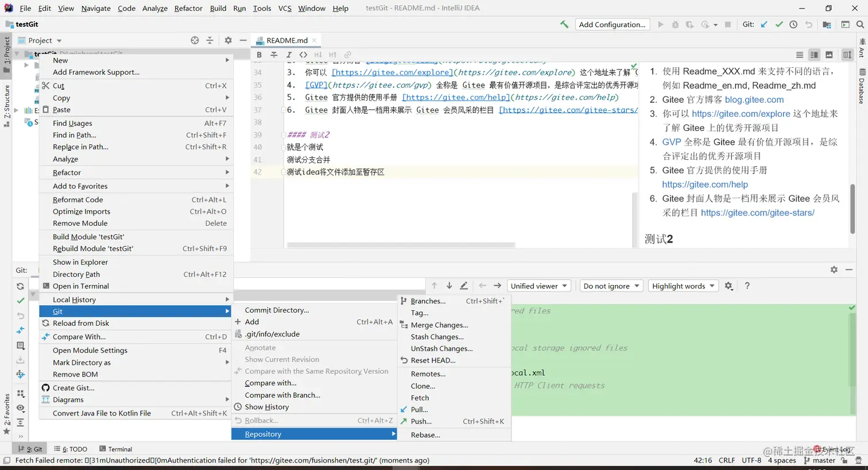
Task: Choose Pull... in Repository submenu
Action: (454, 410)
